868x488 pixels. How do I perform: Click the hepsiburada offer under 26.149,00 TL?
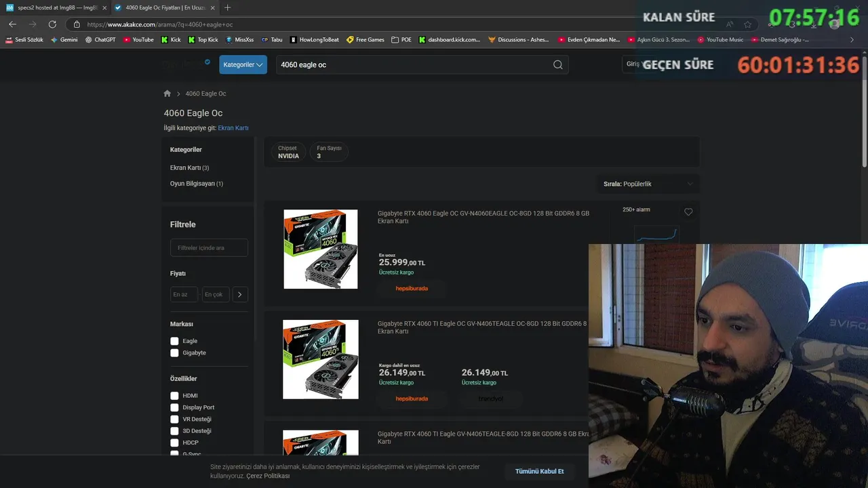(x=412, y=399)
